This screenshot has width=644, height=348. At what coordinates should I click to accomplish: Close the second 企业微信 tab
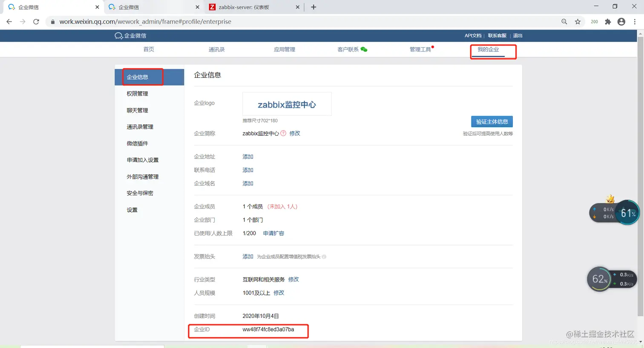point(197,7)
